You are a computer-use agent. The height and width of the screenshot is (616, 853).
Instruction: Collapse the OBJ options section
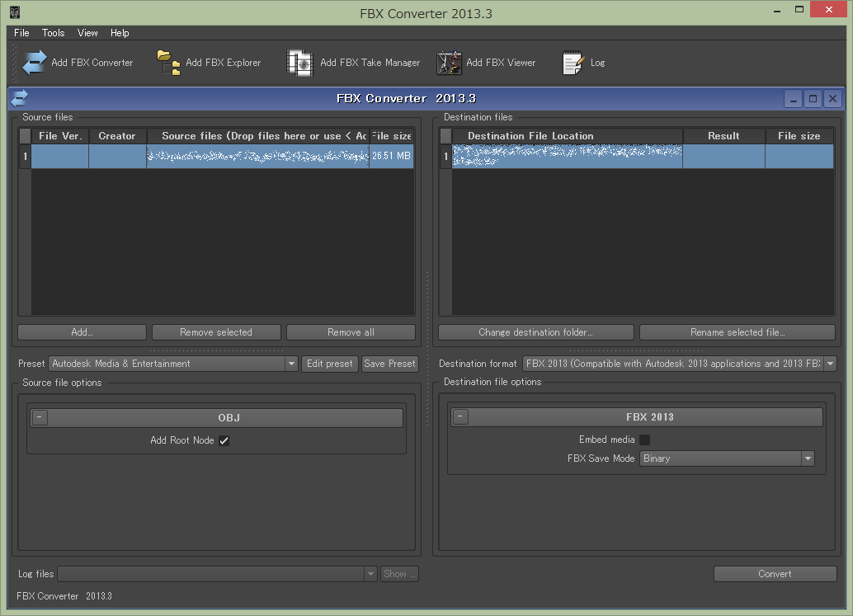tap(40, 417)
